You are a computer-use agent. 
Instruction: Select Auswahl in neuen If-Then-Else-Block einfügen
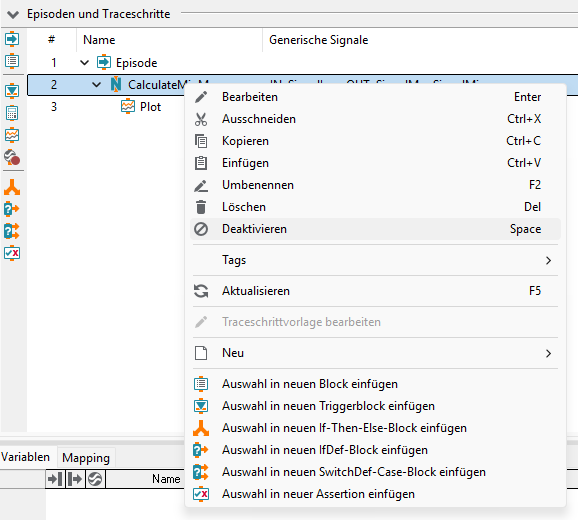click(x=375, y=428)
